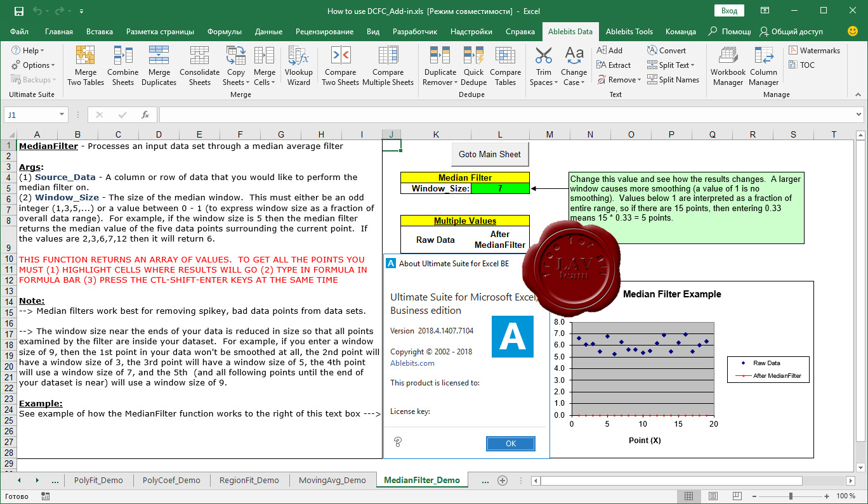Screen dimensions: 868x504
Task: Open RegionFit_Demo sheet tab
Action: [x=249, y=480]
